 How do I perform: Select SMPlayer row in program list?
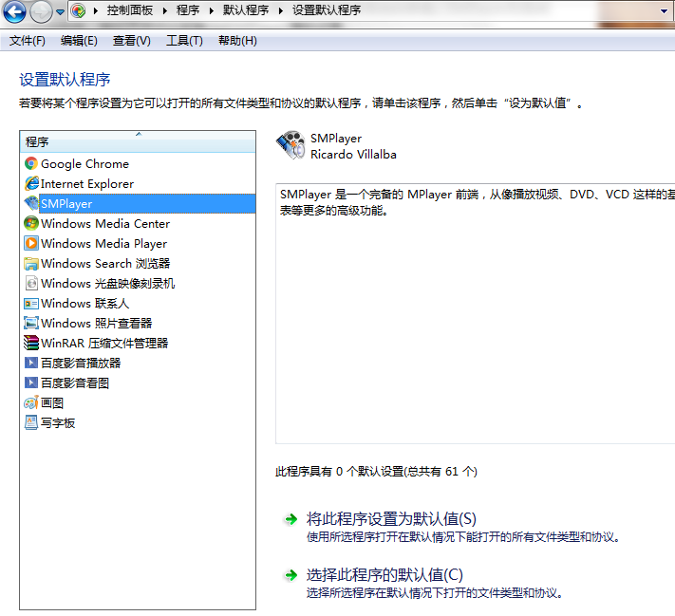coord(138,203)
